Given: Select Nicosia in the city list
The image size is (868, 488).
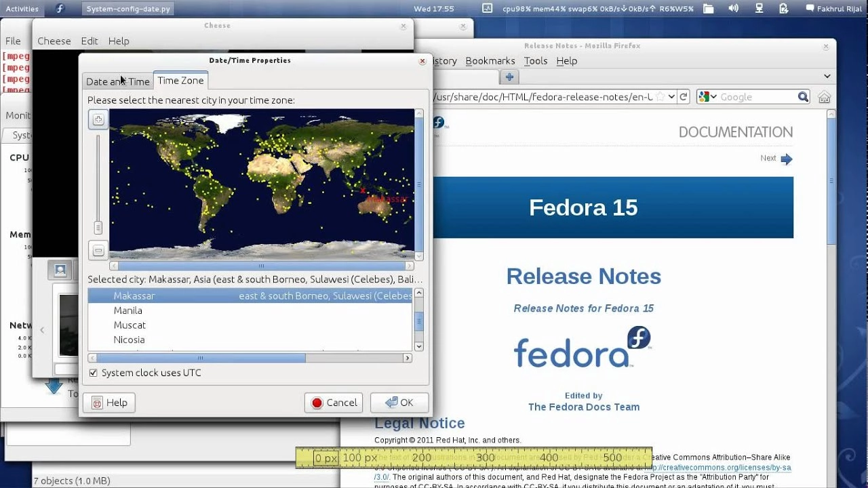Looking at the screenshot, I should click(250, 340).
